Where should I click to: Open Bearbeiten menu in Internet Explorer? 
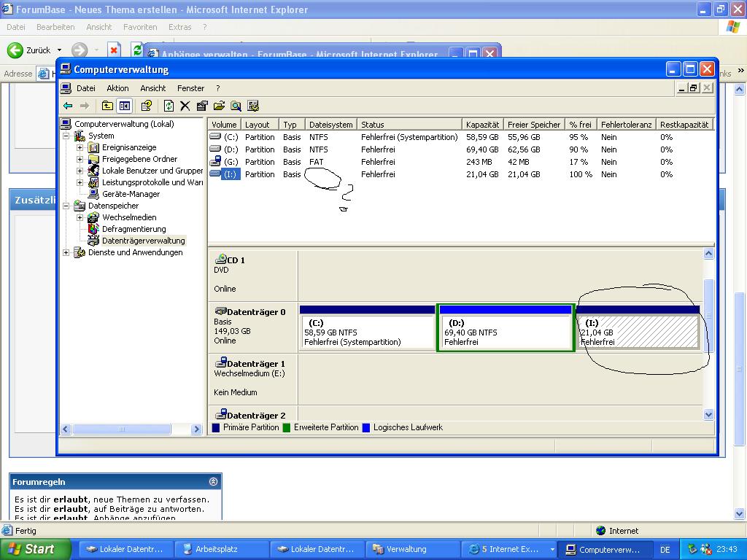[x=55, y=27]
